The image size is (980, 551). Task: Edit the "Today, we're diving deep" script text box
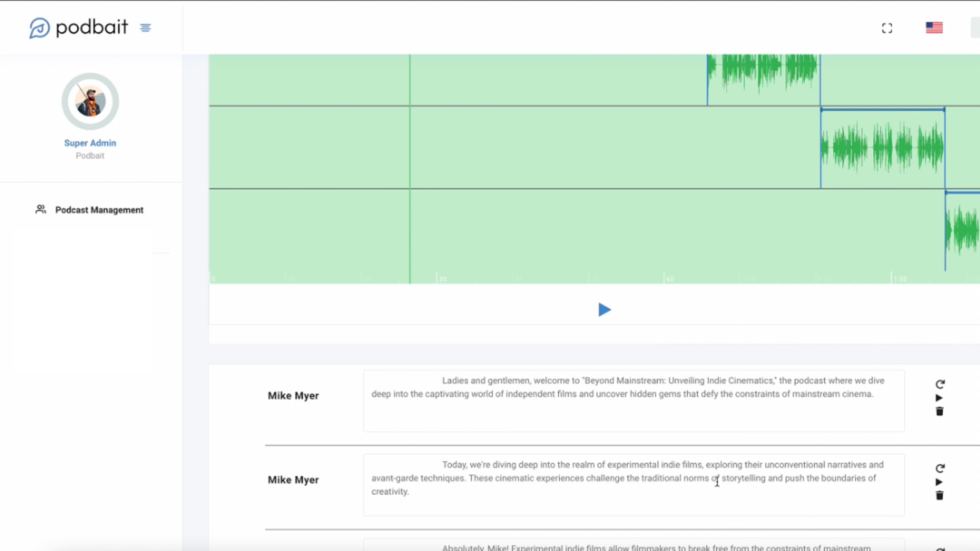634,485
